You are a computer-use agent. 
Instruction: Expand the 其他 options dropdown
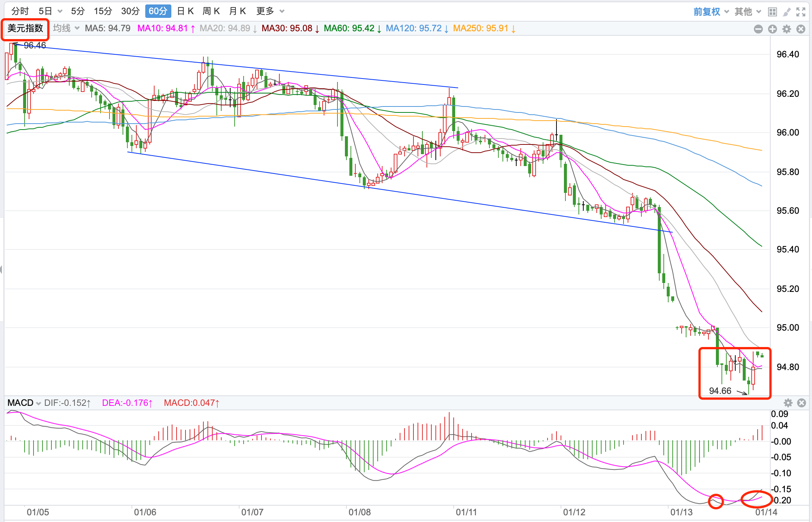(748, 12)
